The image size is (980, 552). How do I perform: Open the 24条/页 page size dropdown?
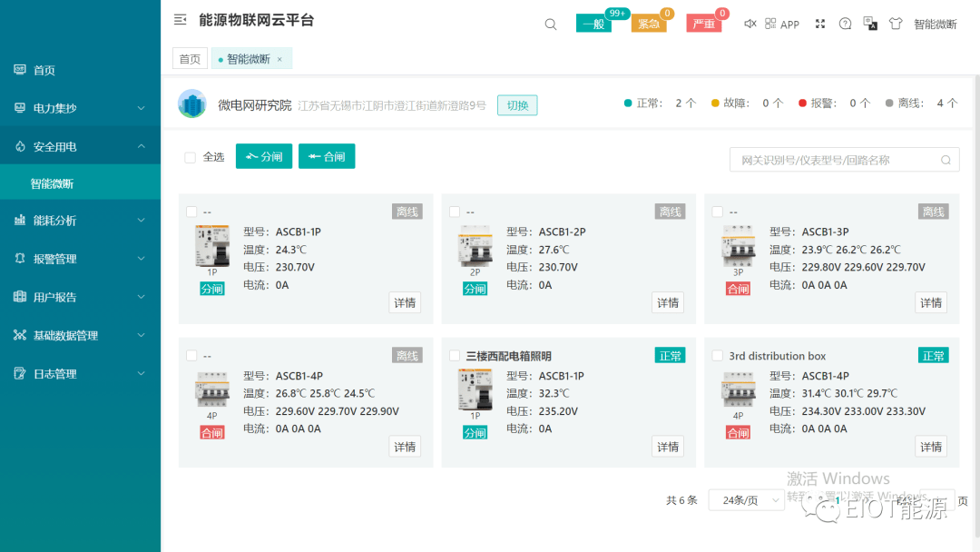pyautogui.click(x=746, y=500)
